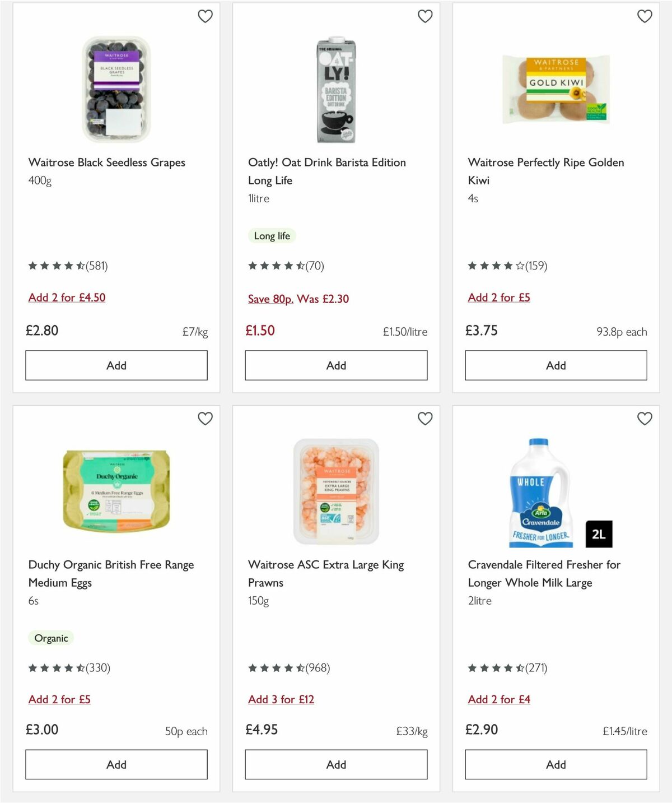Favourite the Duchy Organic Medium Eggs
672x803 pixels.
click(205, 419)
